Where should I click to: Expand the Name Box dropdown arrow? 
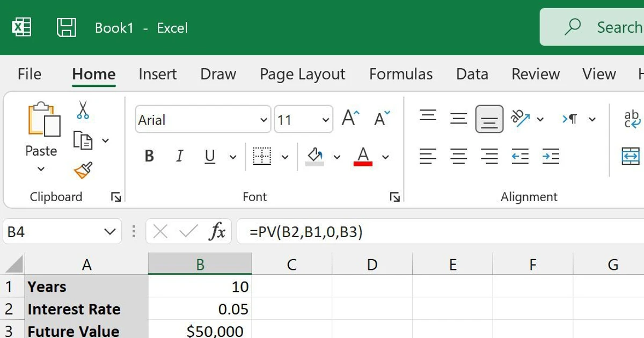pyautogui.click(x=109, y=232)
